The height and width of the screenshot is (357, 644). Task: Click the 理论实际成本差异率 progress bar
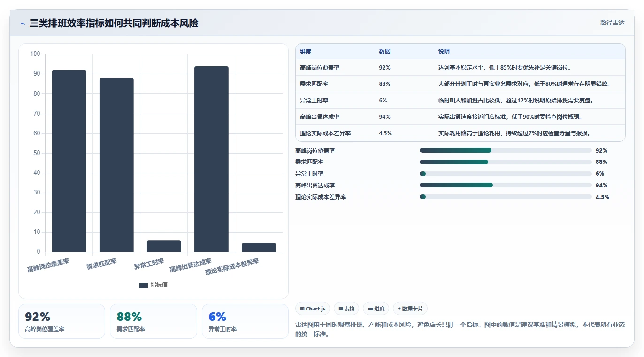[506, 197]
